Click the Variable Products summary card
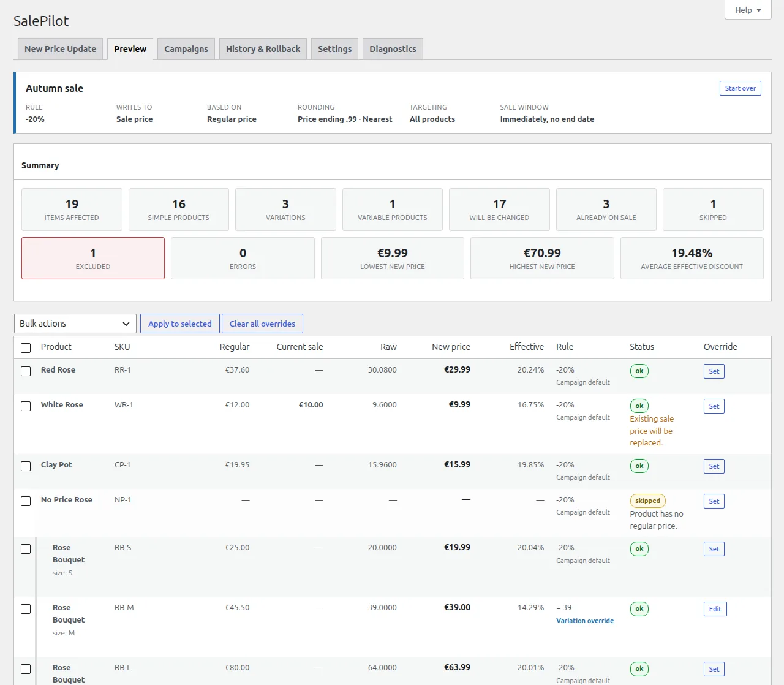The width and height of the screenshot is (784, 685). tap(393, 210)
